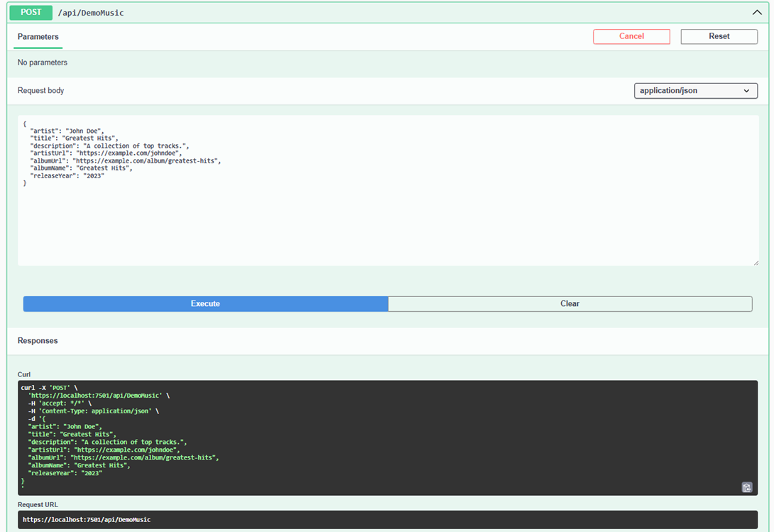Execute the API request
The width and height of the screenshot is (774, 532).
click(x=205, y=304)
